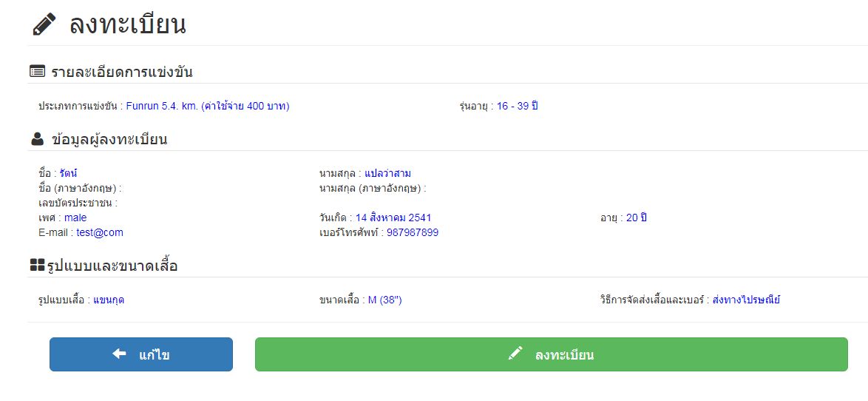Click the email value test@com

[100, 232]
